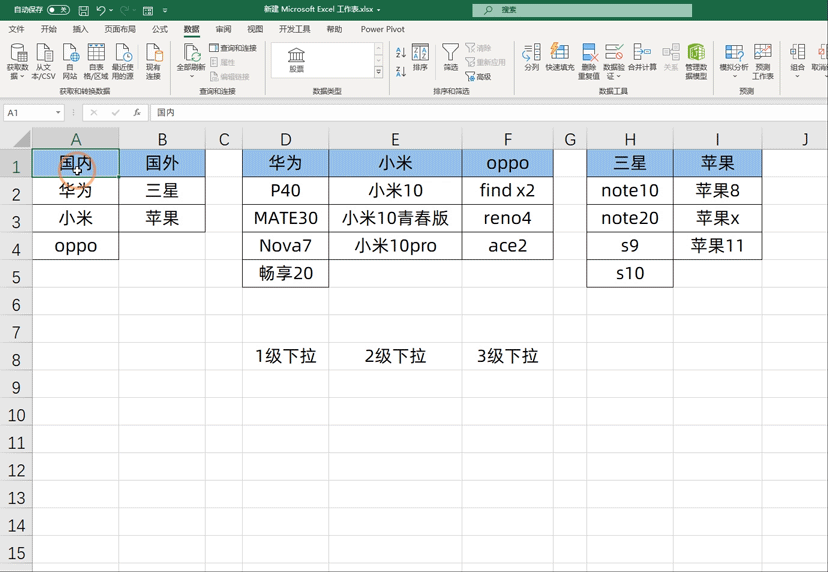Screen dimensions: 828x572
Task: Open Advanced filter (高级)
Action: pyautogui.click(x=478, y=77)
